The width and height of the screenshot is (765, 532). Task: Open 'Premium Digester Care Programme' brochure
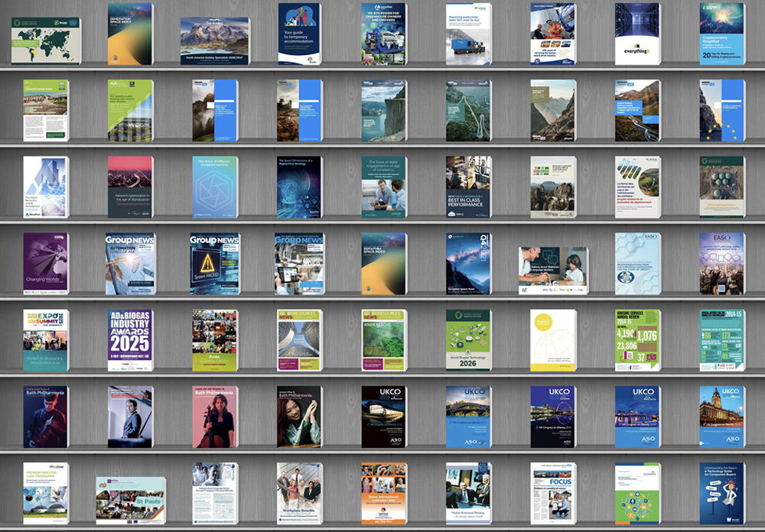pyautogui.click(x=46, y=494)
